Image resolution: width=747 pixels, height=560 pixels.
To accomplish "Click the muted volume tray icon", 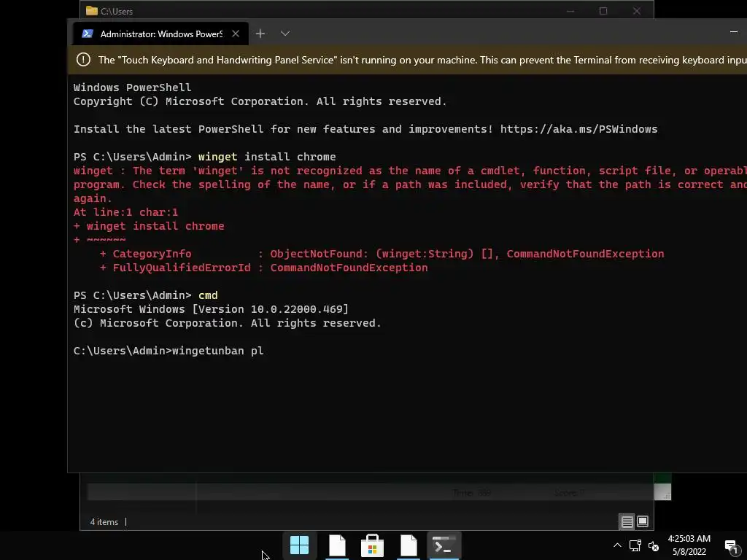I will click(654, 545).
